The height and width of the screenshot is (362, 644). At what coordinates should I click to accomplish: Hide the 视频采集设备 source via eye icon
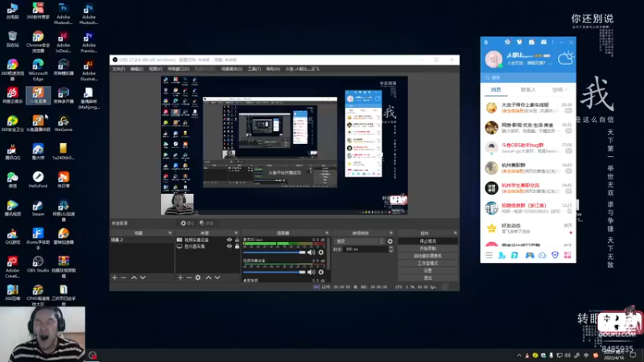pyautogui.click(x=229, y=240)
